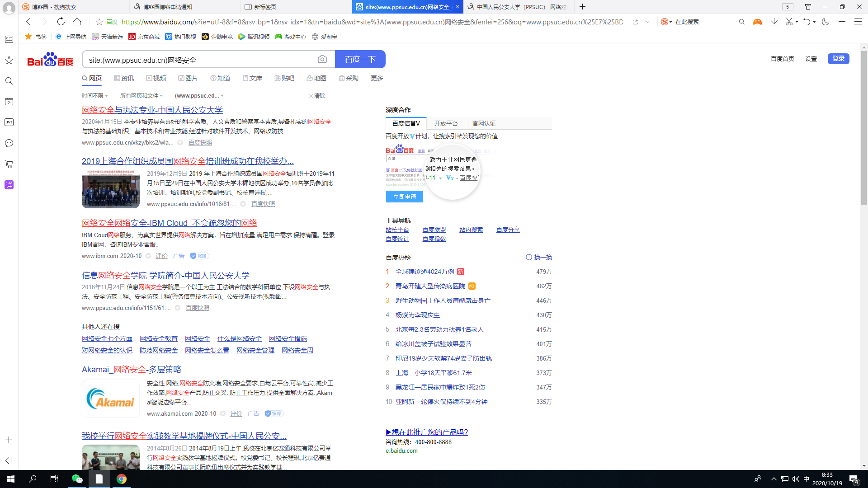868x488 pixels.
Task: Expand the 时间不限 time filter
Action: [94, 96]
